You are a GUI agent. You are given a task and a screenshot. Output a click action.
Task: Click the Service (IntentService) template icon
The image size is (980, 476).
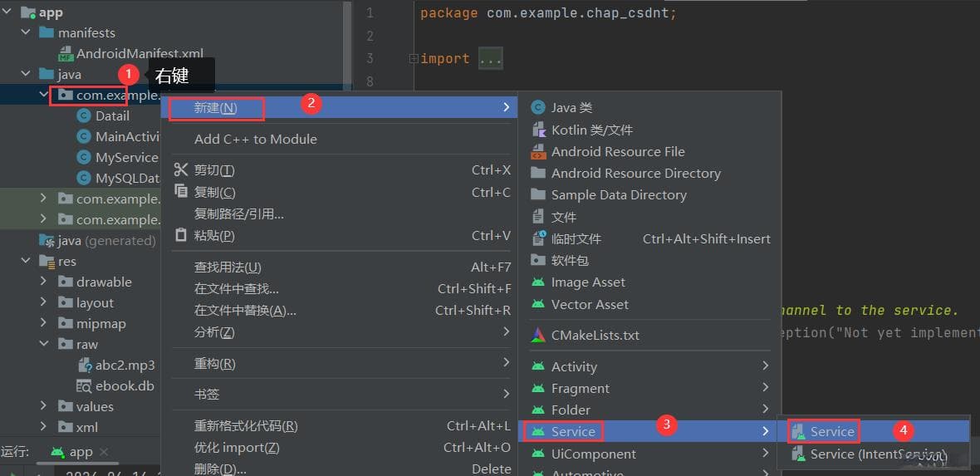coord(798,454)
